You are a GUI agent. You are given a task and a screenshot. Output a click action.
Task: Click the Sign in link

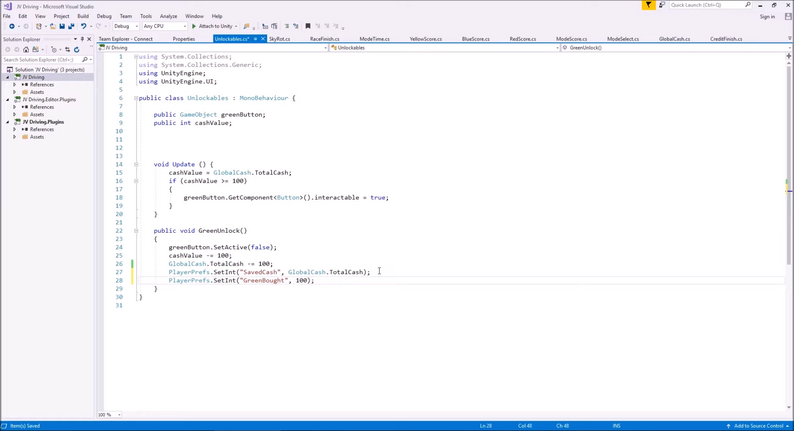click(x=767, y=17)
